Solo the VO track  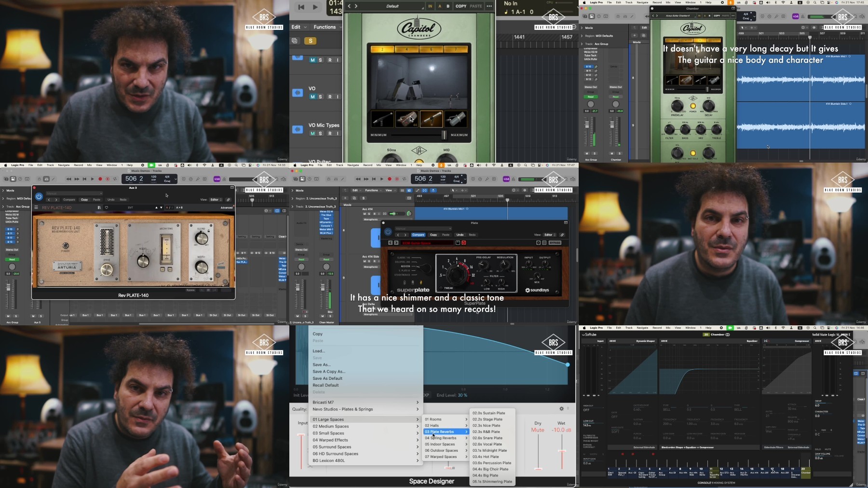(321, 97)
